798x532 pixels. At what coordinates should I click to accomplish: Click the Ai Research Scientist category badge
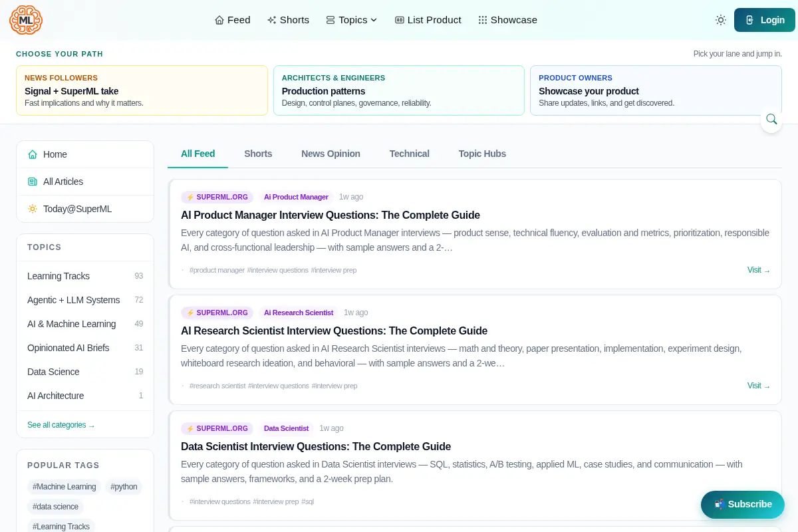(299, 313)
